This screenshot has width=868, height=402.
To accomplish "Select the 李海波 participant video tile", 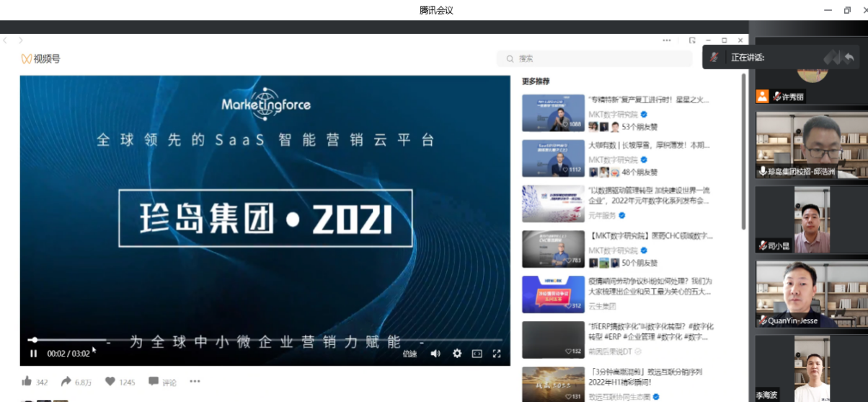I will pos(811,368).
